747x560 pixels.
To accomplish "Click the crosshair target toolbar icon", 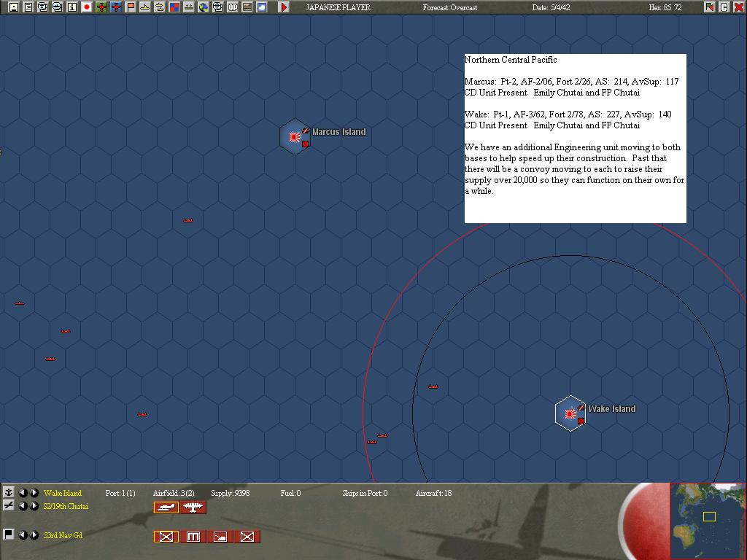I will pyautogui.click(x=217, y=7).
